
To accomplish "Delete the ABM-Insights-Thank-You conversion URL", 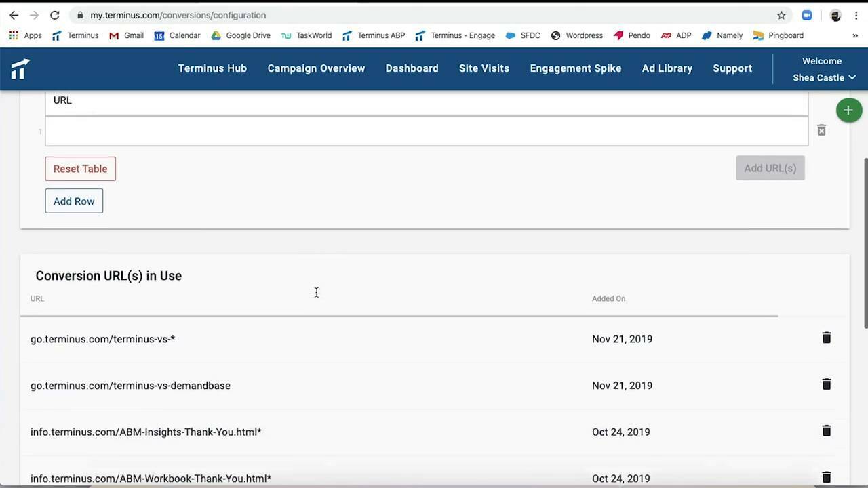I will point(826,431).
